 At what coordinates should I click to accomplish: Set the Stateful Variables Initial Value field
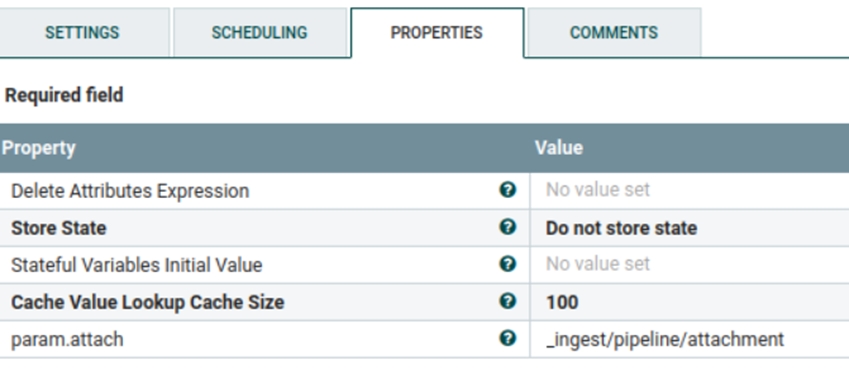click(689, 265)
